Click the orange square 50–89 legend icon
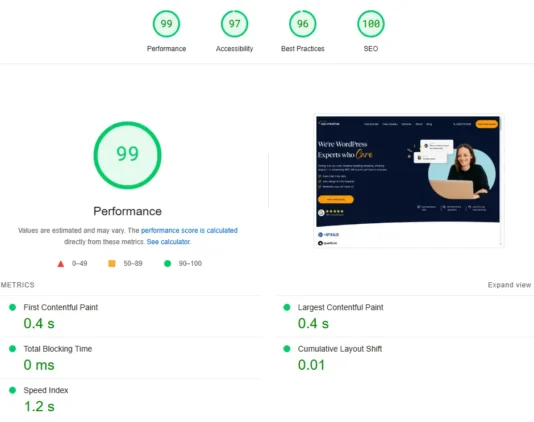Image resolution: width=534 pixels, height=422 pixels. point(112,264)
